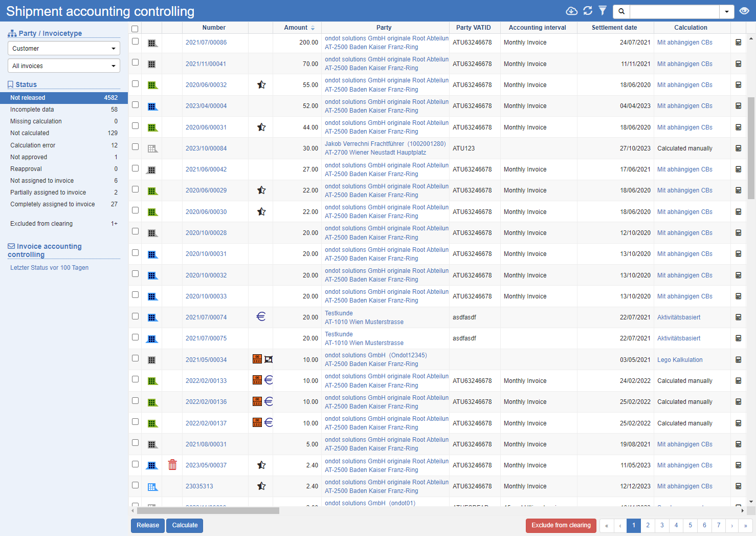Open calculator icon for row 2021/07/00086
This screenshot has height=536, width=756.
pyautogui.click(x=738, y=42)
